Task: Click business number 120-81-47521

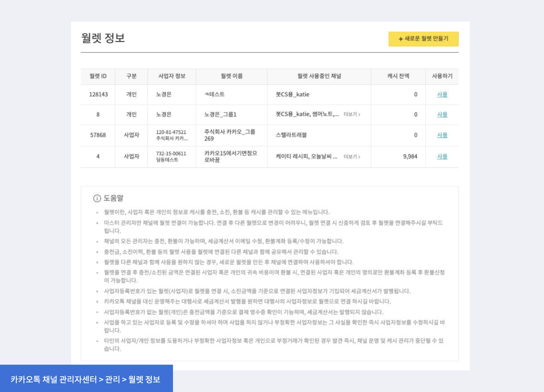Action: pos(171,132)
